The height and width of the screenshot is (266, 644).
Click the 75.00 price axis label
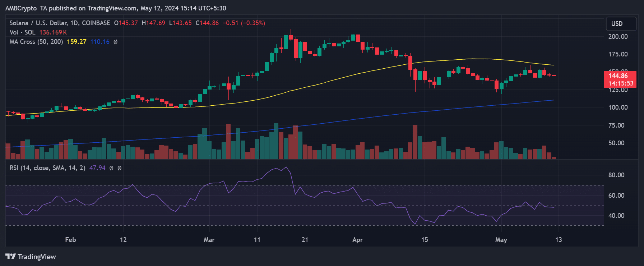click(x=616, y=125)
